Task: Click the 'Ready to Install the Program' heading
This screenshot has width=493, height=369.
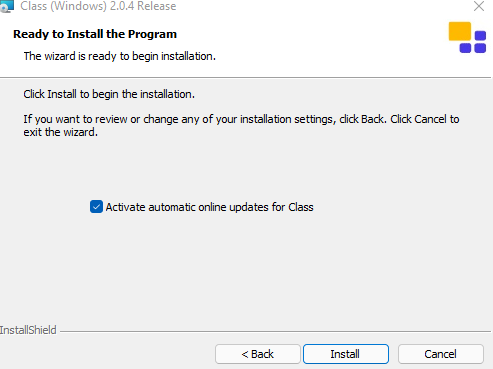Action: 95,34
